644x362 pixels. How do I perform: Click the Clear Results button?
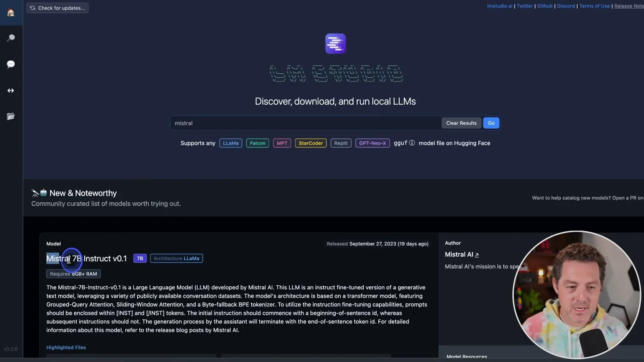(461, 123)
